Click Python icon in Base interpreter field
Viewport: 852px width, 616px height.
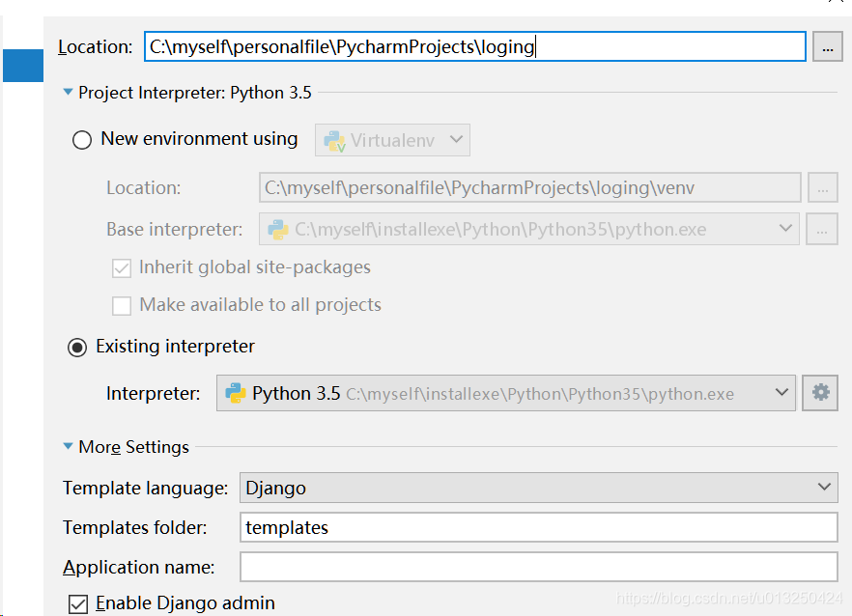click(x=278, y=230)
